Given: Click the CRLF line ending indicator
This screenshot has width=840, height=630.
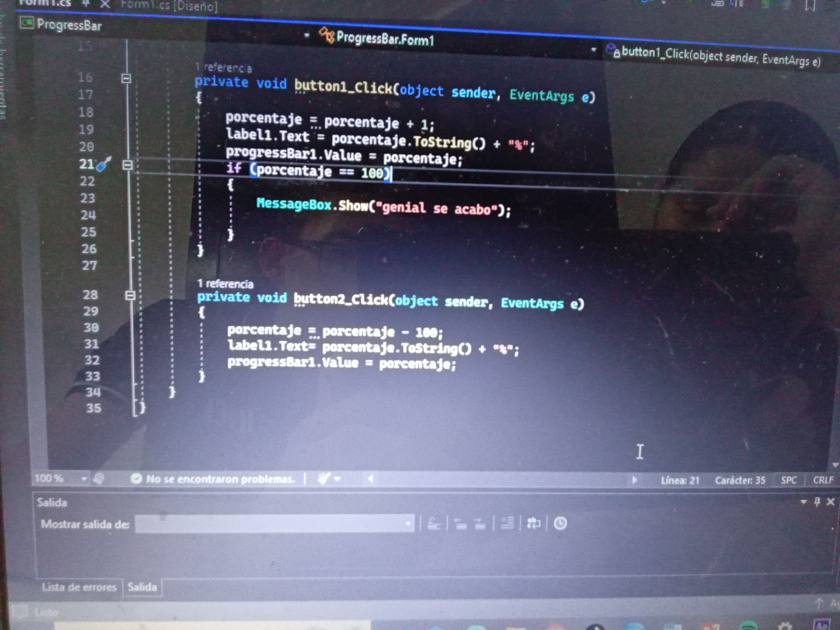Looking at the screenshot, I should [823, 480].
